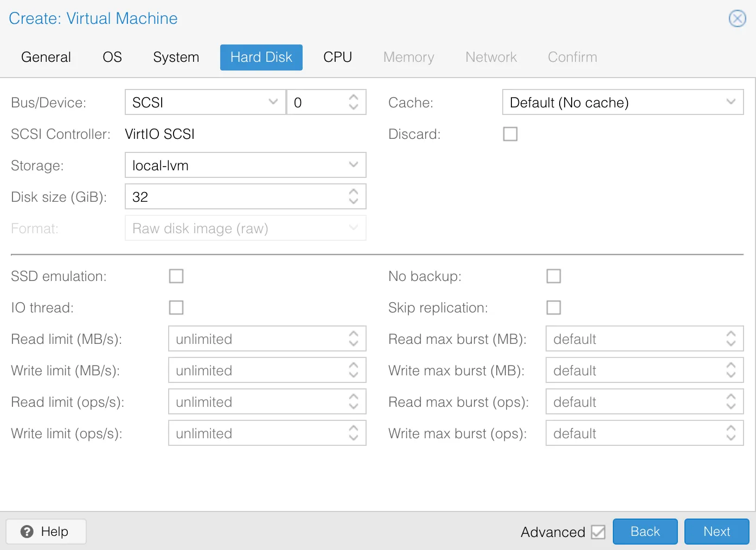Click the Back button

point(645,532)
